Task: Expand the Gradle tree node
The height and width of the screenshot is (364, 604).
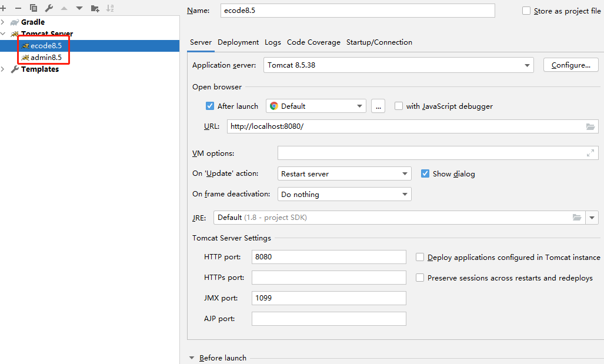Action: click(x=3, y=22)
